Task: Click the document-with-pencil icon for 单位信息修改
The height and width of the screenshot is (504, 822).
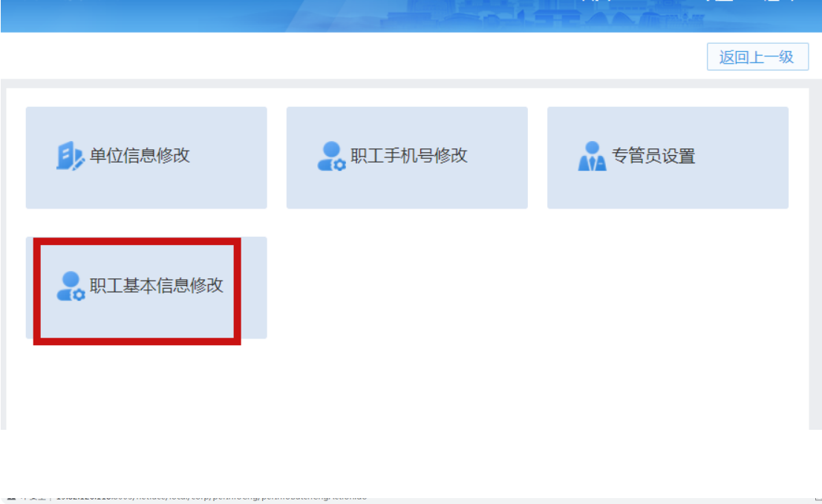Action: (x=71, y=156)
